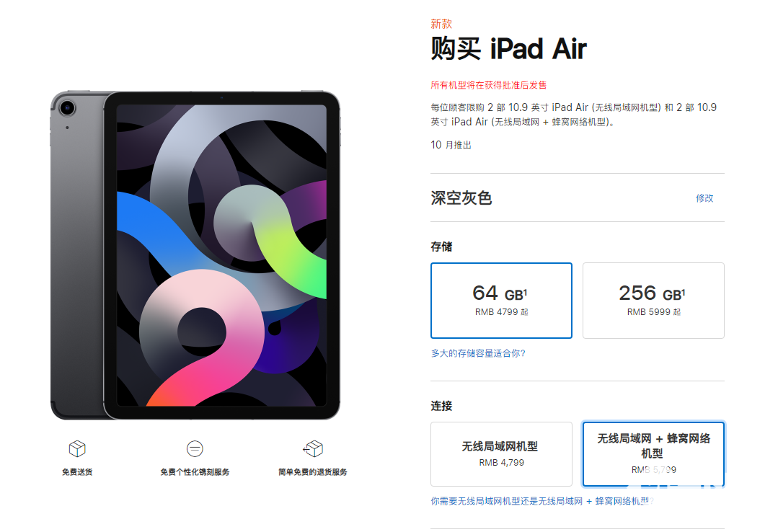
Task: Click the free returns box icon
Action: click(x=313, y=448)
